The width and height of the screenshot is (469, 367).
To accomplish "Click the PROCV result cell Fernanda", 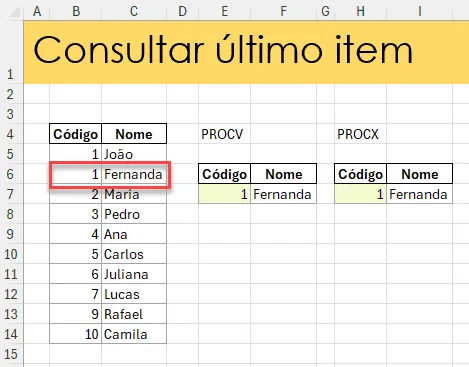I will (x=283, y=194).
